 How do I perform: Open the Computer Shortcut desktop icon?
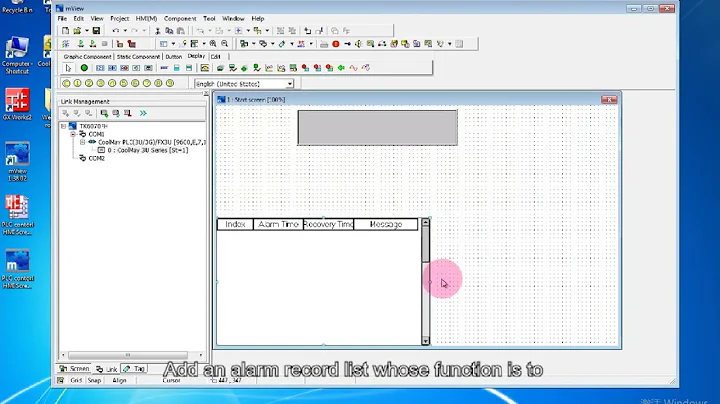click(x=17, y=55)
